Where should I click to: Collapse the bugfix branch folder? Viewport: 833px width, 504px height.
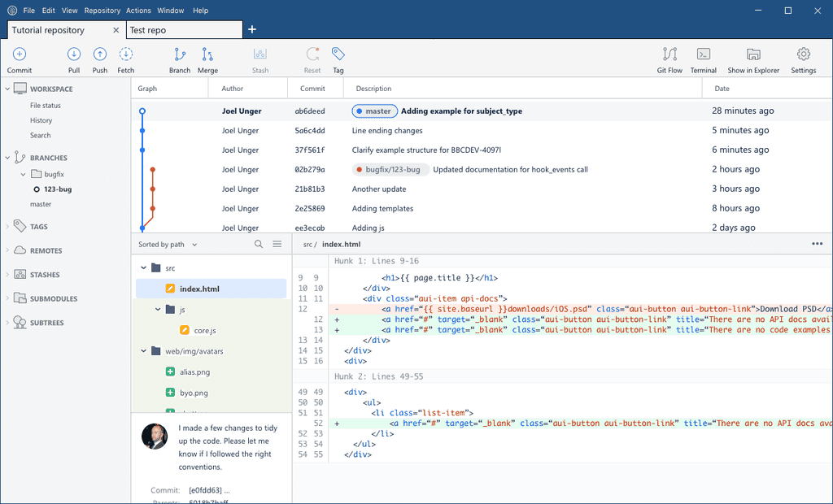[22, 173]
